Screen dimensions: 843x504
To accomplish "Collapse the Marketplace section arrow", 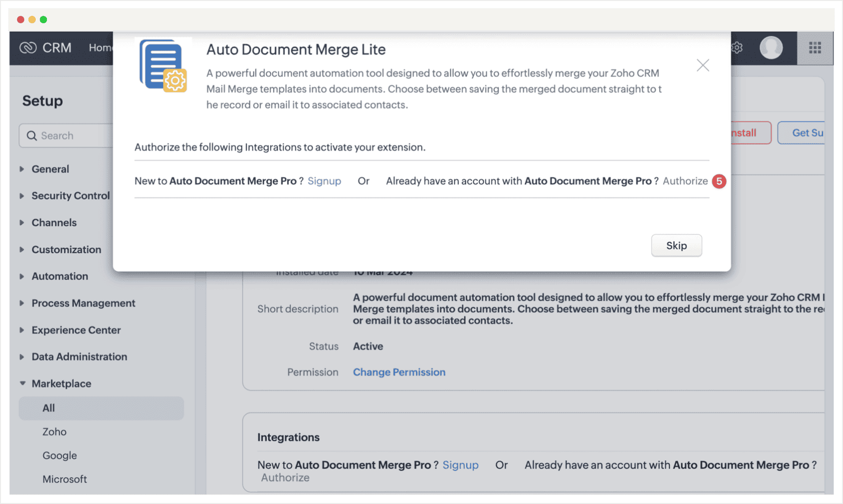I will coord(22,383).
